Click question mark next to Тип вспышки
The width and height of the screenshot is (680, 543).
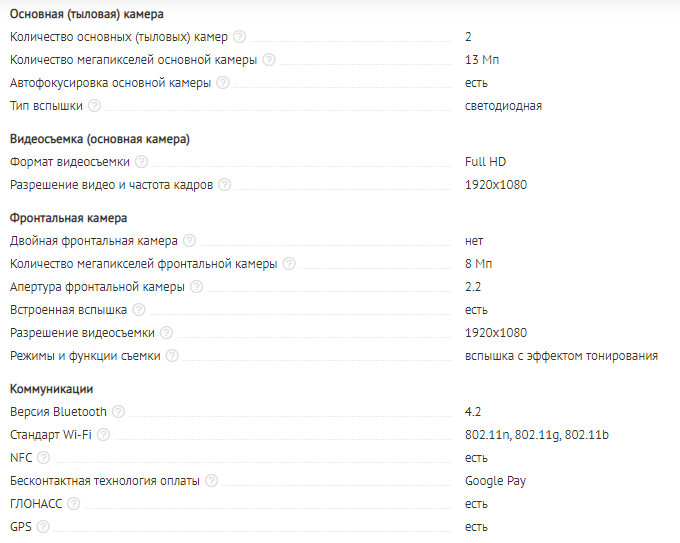click(95, 105)
